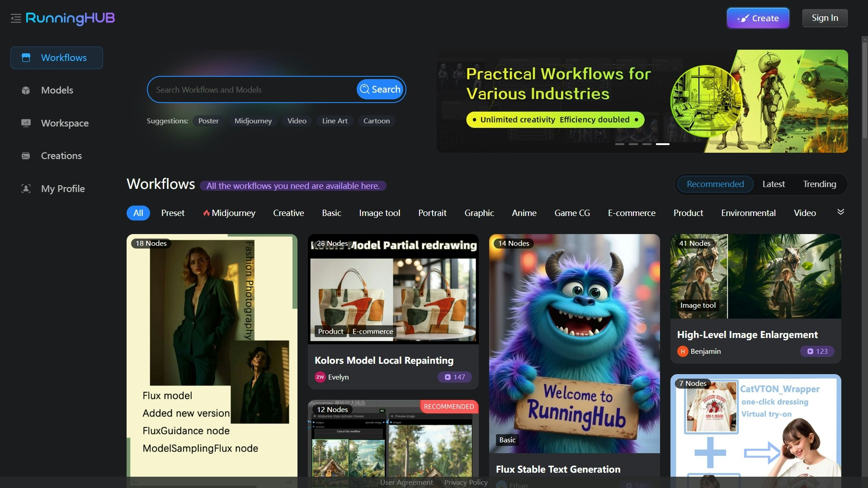Open Models via cube icon

tap(26, 90)
